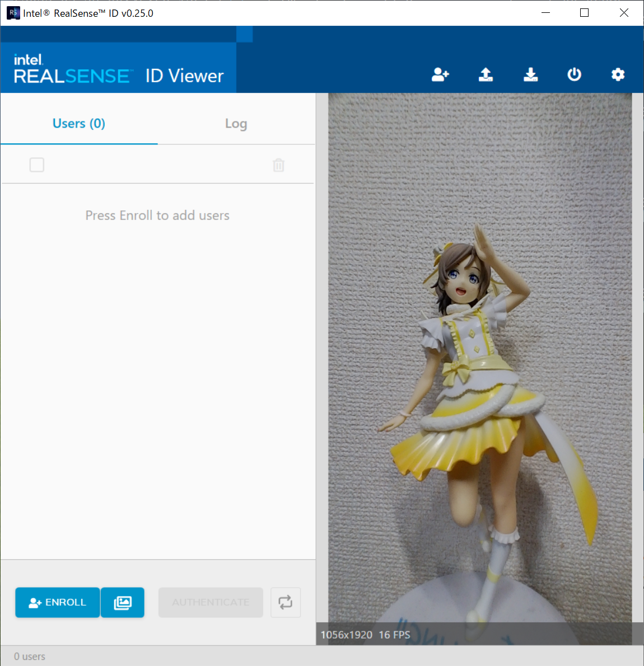
Task: Toggle the select all users checkbox
Action: [37, 165]
